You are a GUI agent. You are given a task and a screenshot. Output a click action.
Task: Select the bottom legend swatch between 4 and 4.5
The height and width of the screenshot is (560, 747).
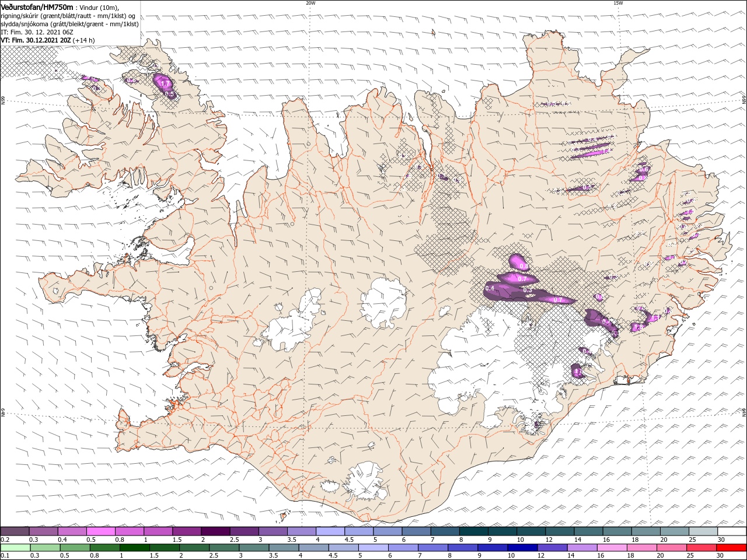tap(314, 548)
